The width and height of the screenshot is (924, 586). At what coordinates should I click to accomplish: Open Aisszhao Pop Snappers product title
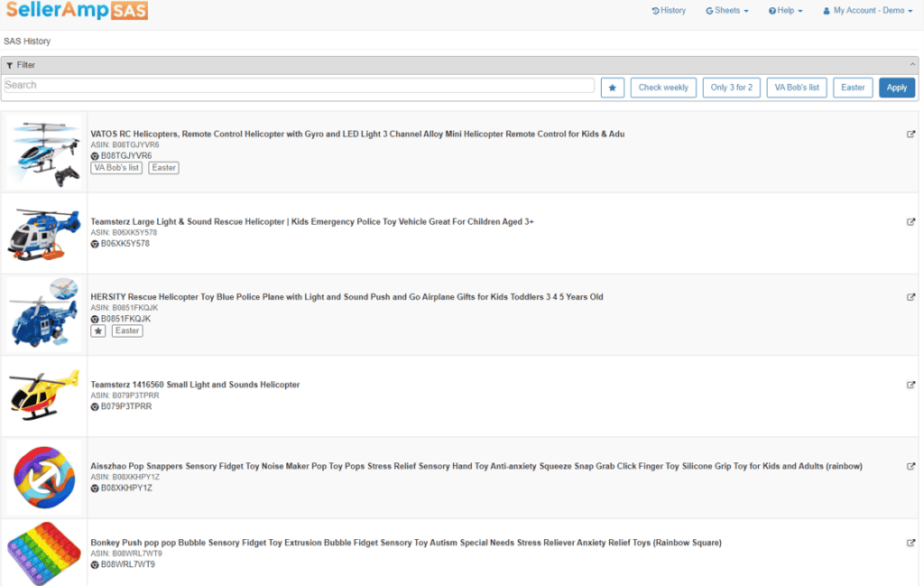click(476, 466)
